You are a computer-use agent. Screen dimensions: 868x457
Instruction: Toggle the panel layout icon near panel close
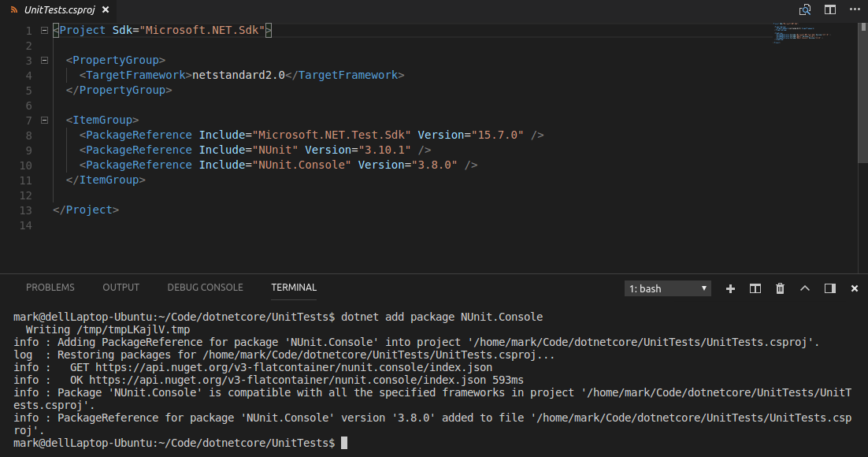pyautogui.click(x=829, y=288)
